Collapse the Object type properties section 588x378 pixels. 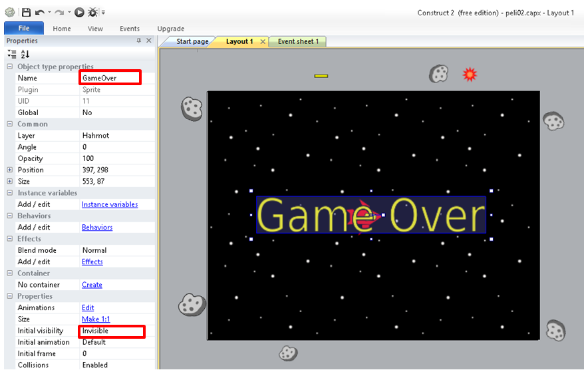(9, 67)
